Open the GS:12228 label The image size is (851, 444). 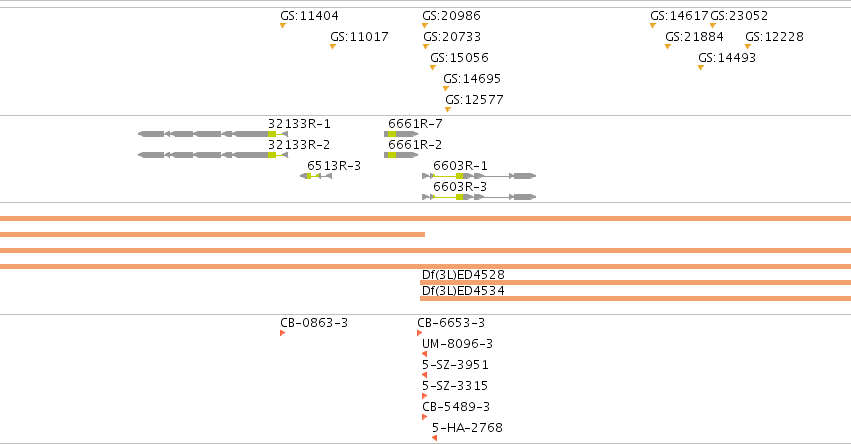pyautogui.click(x=774, y=37)
